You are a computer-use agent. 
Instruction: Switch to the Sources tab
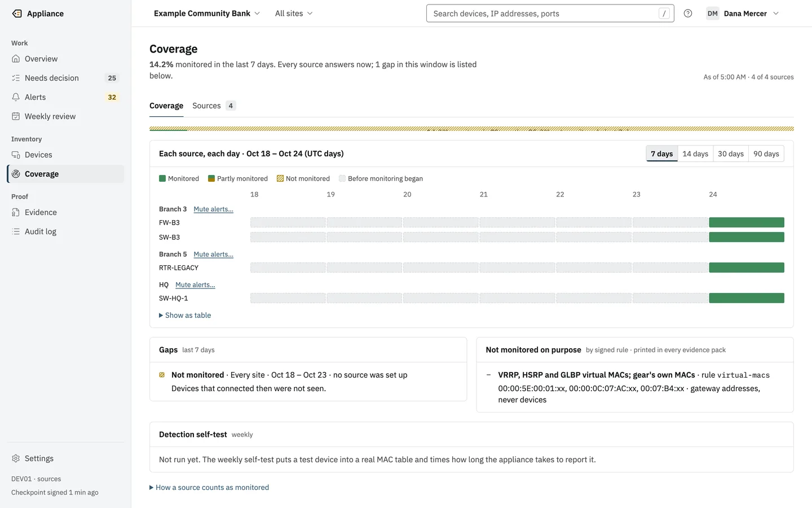coord(214,106)
